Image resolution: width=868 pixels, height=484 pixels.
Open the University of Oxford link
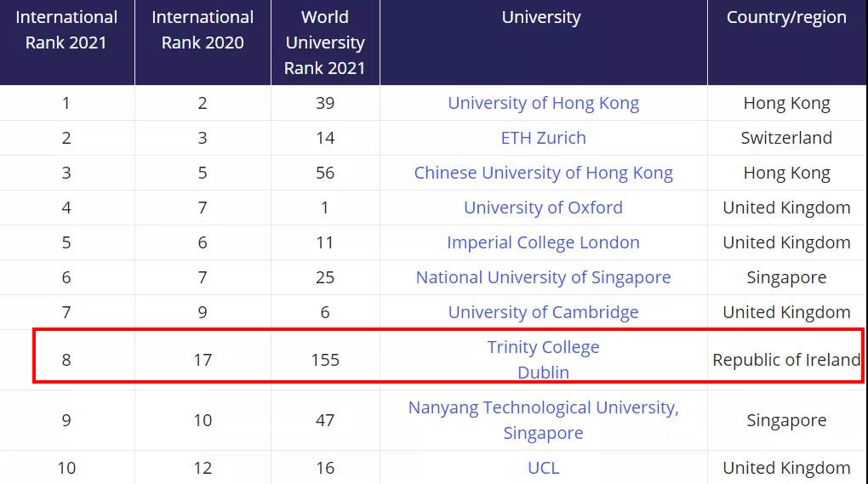543,208
